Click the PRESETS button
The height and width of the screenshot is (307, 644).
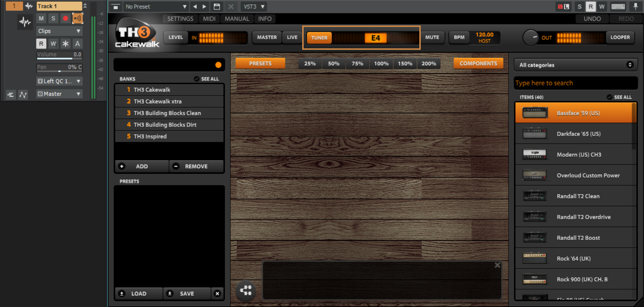click(260, 63)
